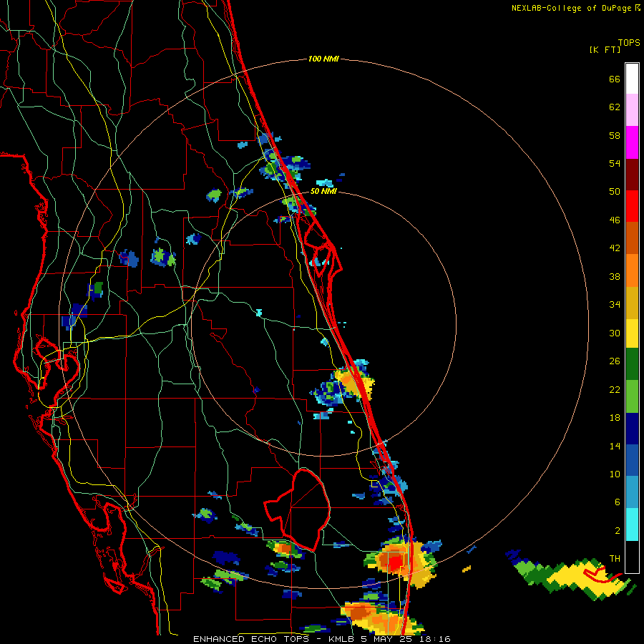Select the 58 scale label
This screenshot has height=644, width=644.
615,135
